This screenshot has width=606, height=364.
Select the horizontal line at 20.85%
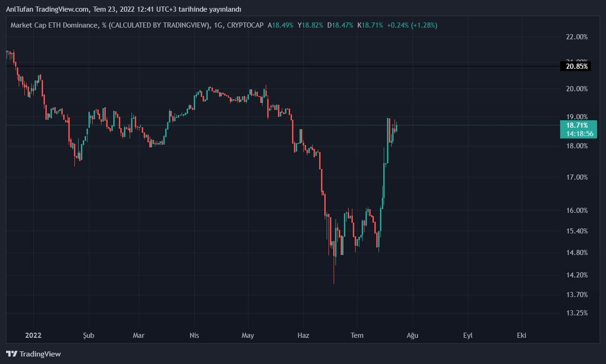[x=281, y=66]
